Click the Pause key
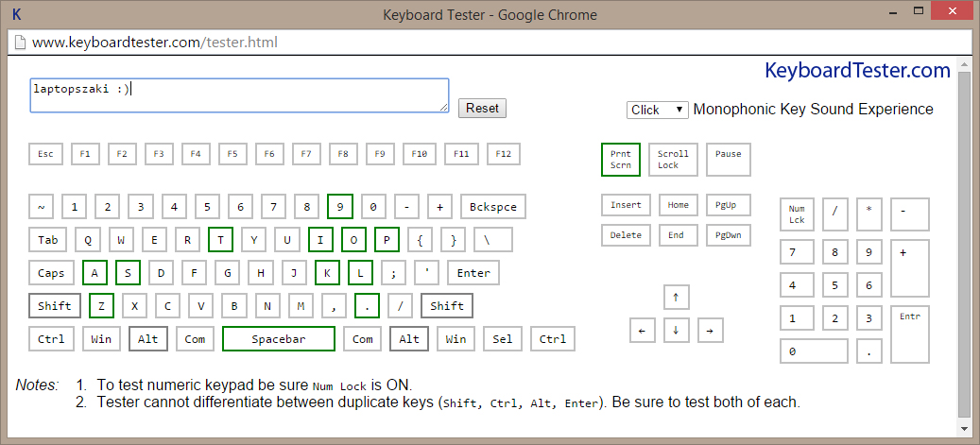 pos(728,159)
